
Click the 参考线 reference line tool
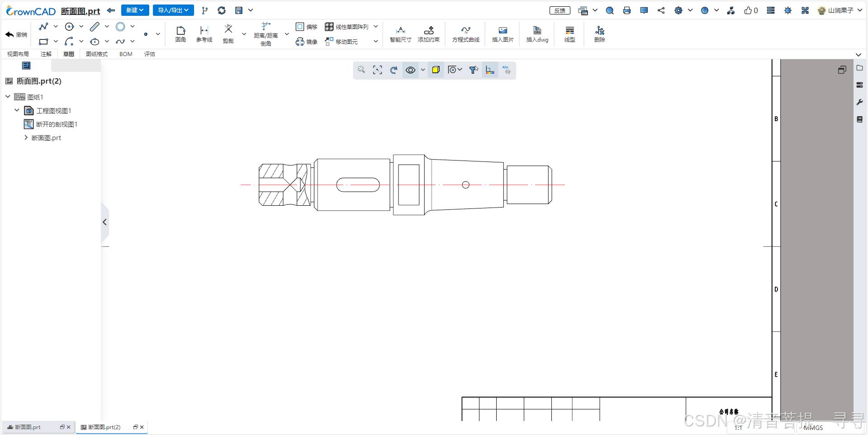[204, 34]
